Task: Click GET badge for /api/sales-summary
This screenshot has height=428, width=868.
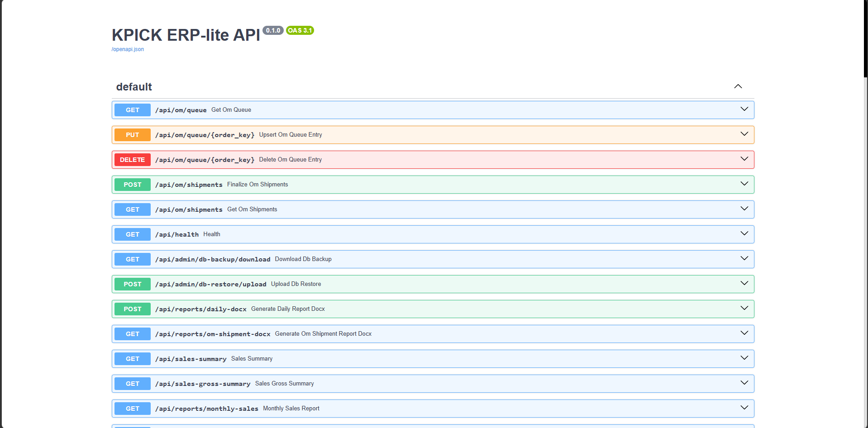Action: [x=133, y=359]
